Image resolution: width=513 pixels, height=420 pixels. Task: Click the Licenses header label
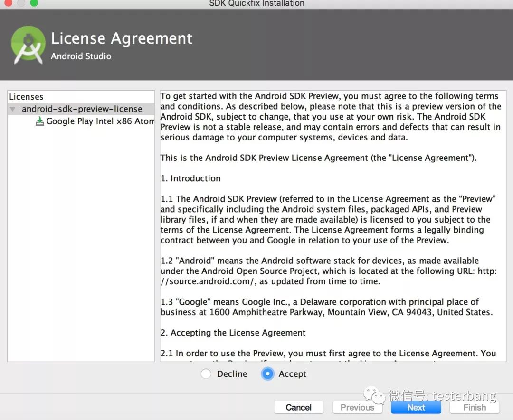click(26, 97)
